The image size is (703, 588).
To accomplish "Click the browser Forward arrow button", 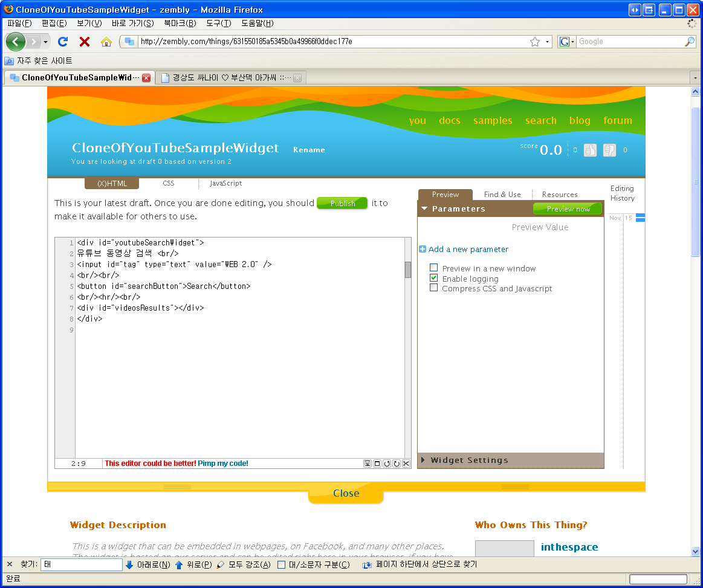I will point(34,42).
